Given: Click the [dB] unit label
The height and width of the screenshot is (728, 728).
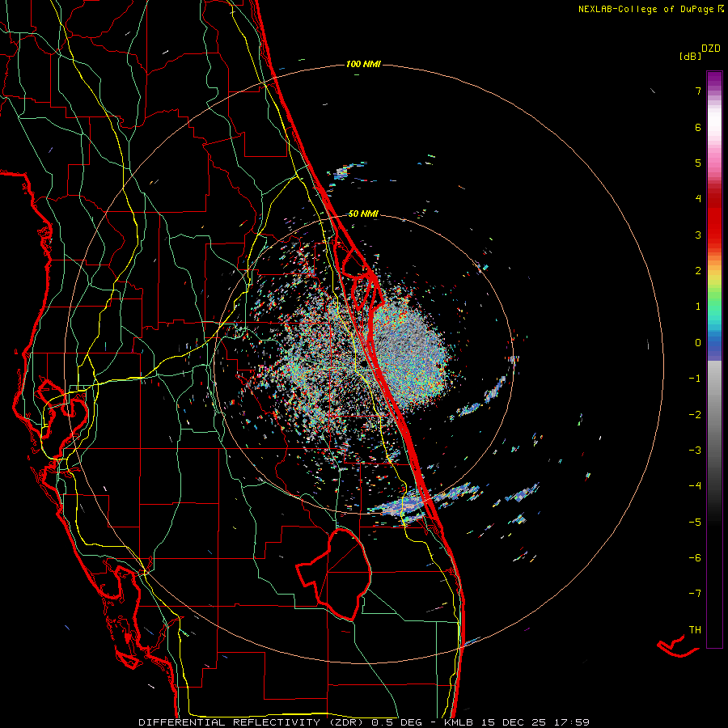Looking at the screenshot, I should [691, 57].
